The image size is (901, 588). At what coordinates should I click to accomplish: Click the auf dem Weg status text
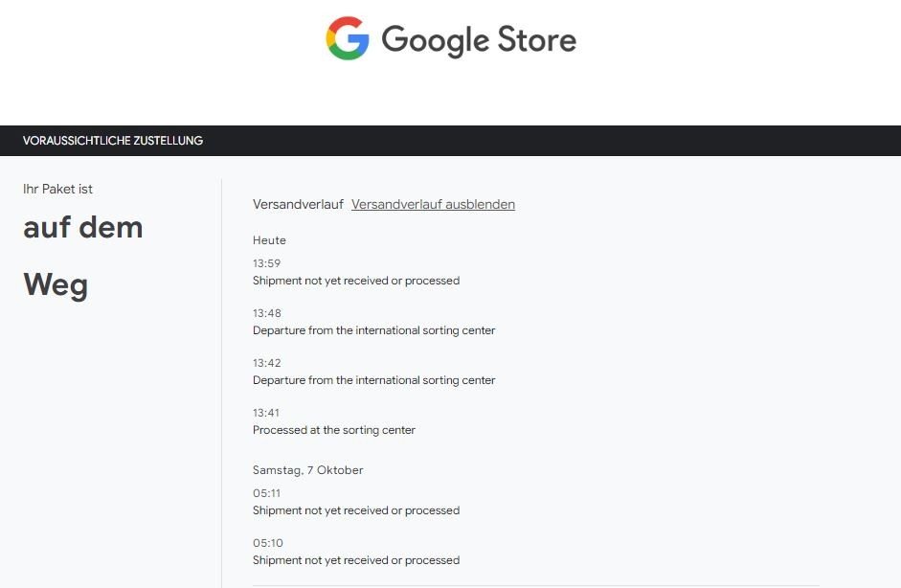82,256
